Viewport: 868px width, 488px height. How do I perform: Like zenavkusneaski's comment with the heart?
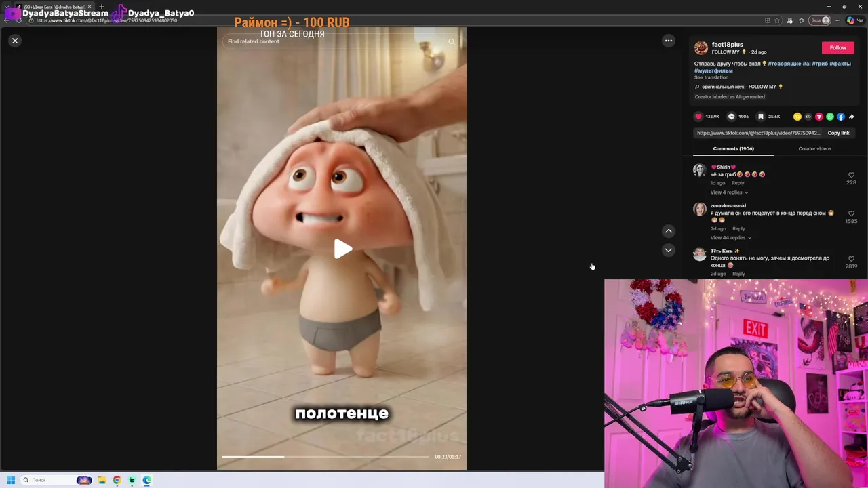tap(852, 213)
